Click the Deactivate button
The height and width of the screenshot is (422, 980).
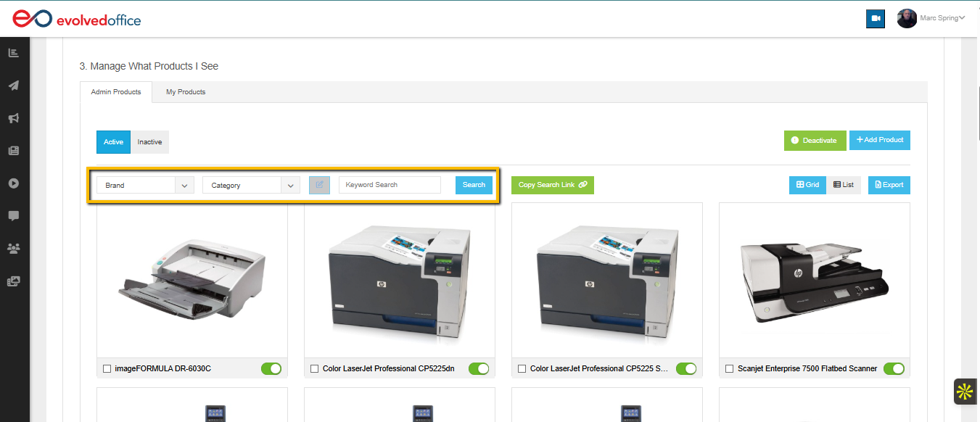pyautogui.click(x=815, y=141)
